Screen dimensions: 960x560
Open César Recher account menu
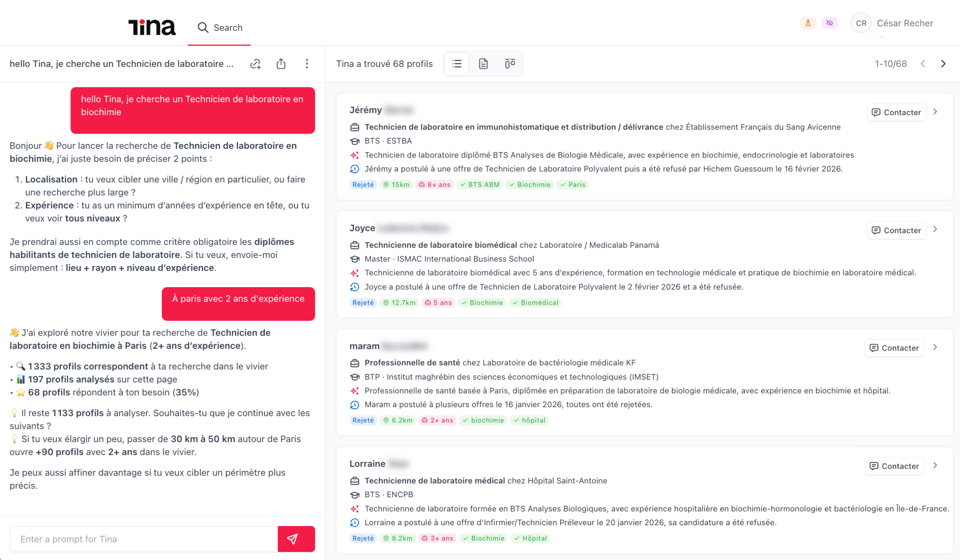coord(905,23)
